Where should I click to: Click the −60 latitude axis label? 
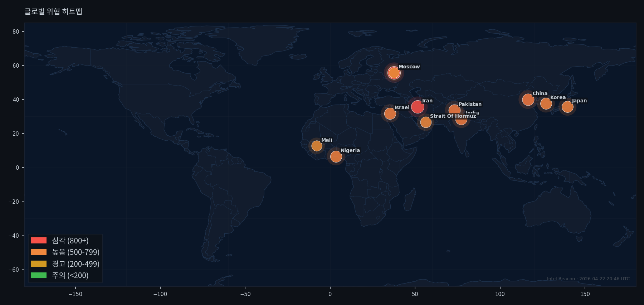point(14,270)
